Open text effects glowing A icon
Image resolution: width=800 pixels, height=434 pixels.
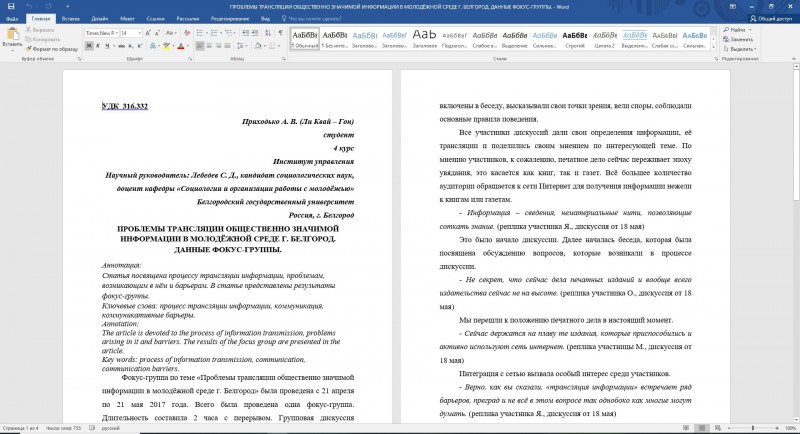coord(153,46)
